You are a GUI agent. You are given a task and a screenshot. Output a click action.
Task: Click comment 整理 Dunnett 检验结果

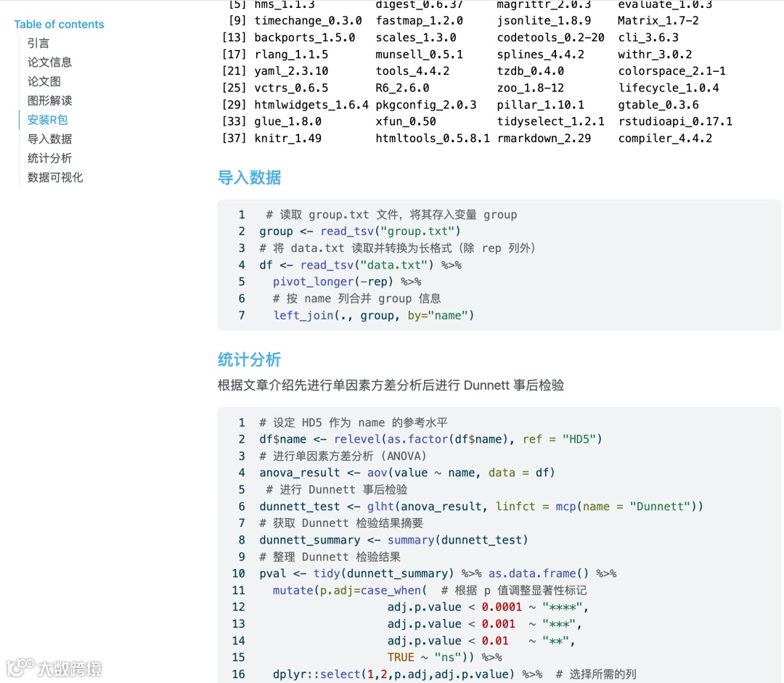[330, 557]
